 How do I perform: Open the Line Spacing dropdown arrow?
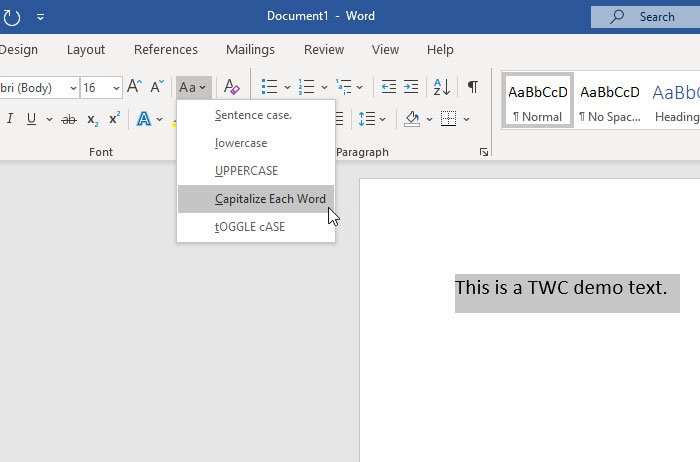click(x=383, y=119)
